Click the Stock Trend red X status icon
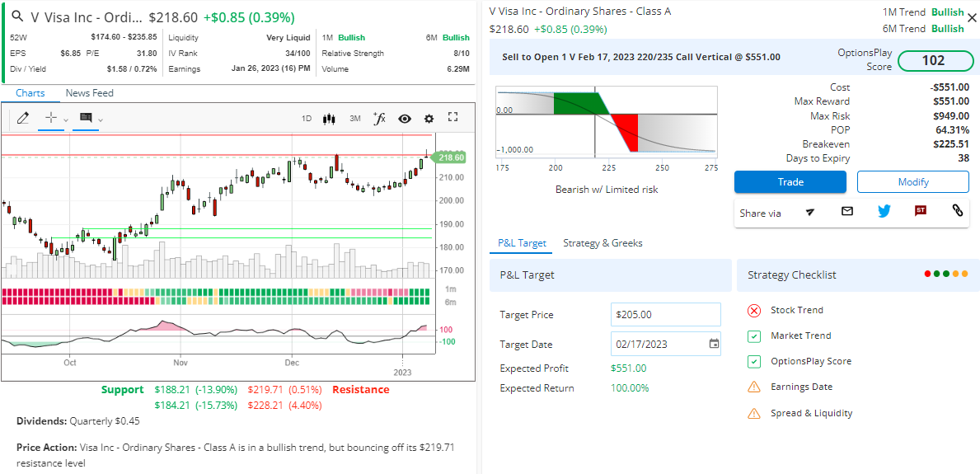The height and width of the screenshot is (474, 980). point(754,310)
